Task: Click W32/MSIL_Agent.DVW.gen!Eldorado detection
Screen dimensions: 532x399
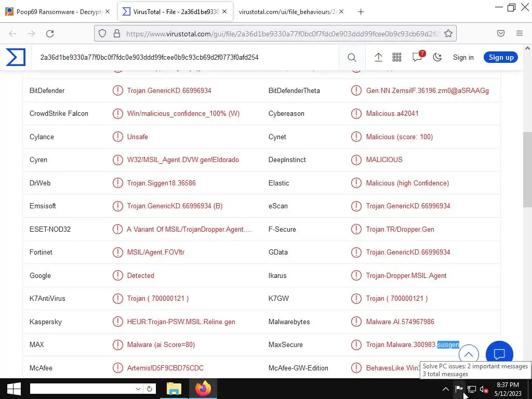Action: (x=183, y=160)
